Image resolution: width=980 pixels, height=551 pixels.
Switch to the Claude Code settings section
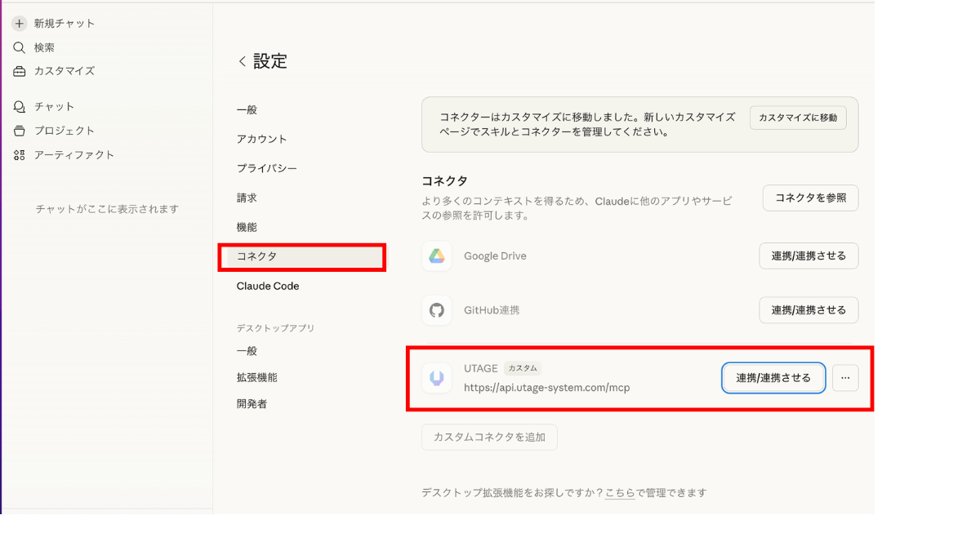coord(268,286)
